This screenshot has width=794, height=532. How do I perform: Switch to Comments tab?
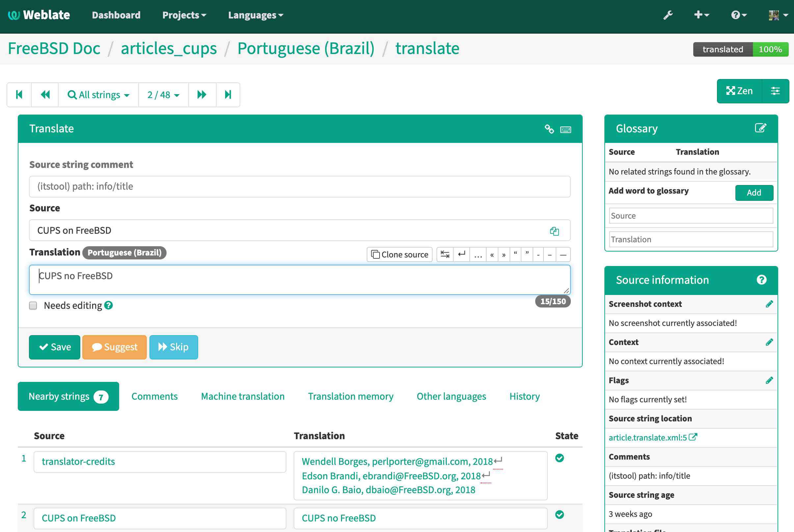click(155, 396)
